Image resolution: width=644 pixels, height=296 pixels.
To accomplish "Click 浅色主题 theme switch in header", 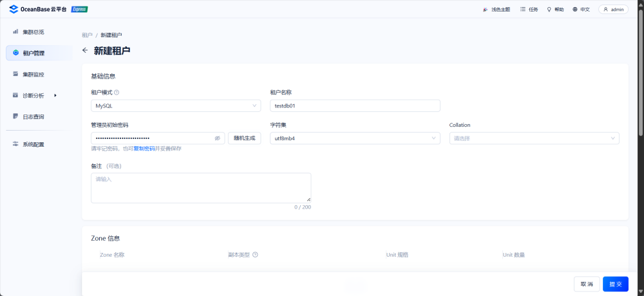I will 497,10.
